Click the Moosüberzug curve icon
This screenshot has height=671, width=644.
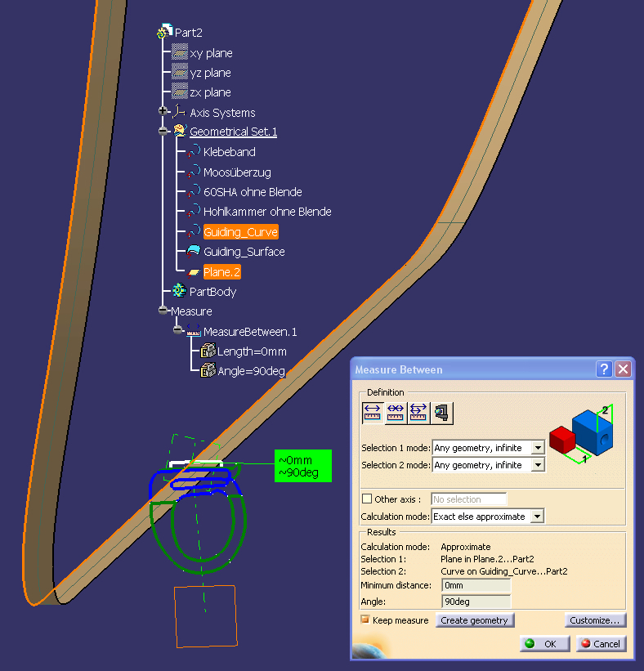(x=194, y=172)
